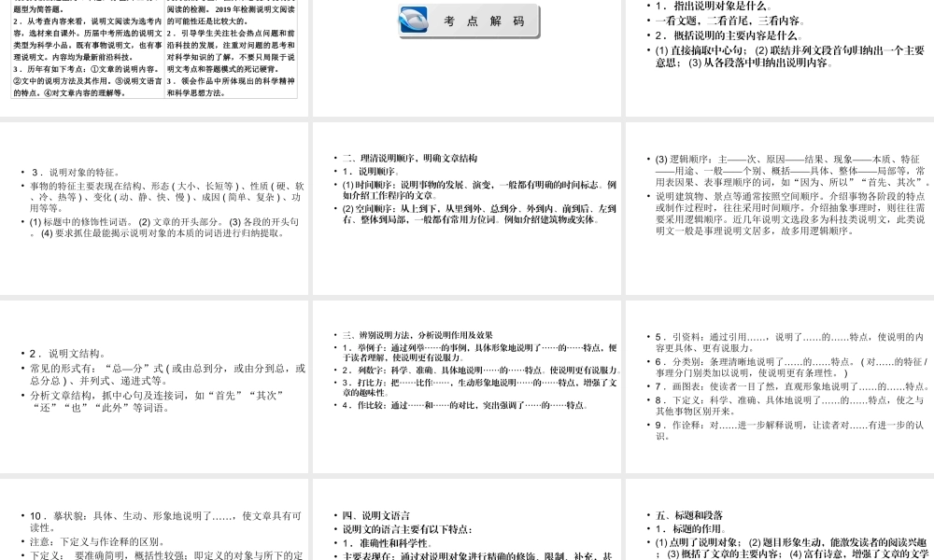This screenshot has height=560, width=934.
Task: Click the bullet '4. 作比较'
Action: (x=466, y=405)
